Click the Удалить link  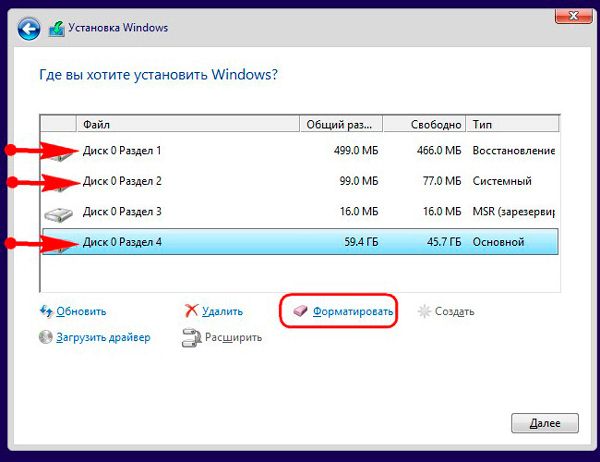222,311
